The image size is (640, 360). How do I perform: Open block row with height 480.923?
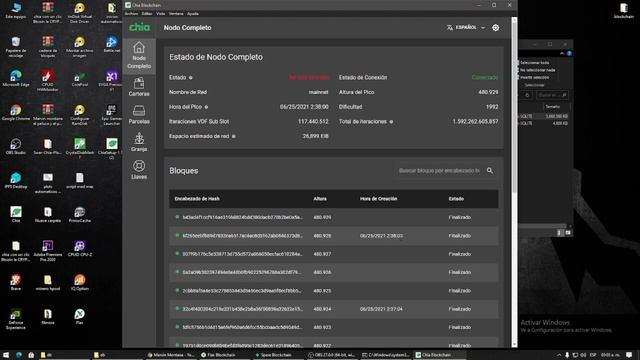[333, 327]
